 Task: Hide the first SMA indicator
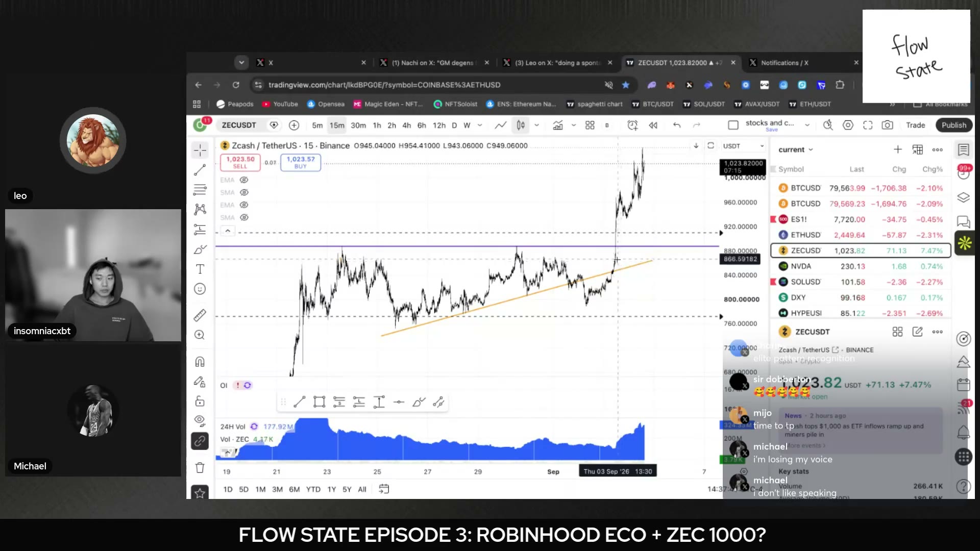[244, 192]
